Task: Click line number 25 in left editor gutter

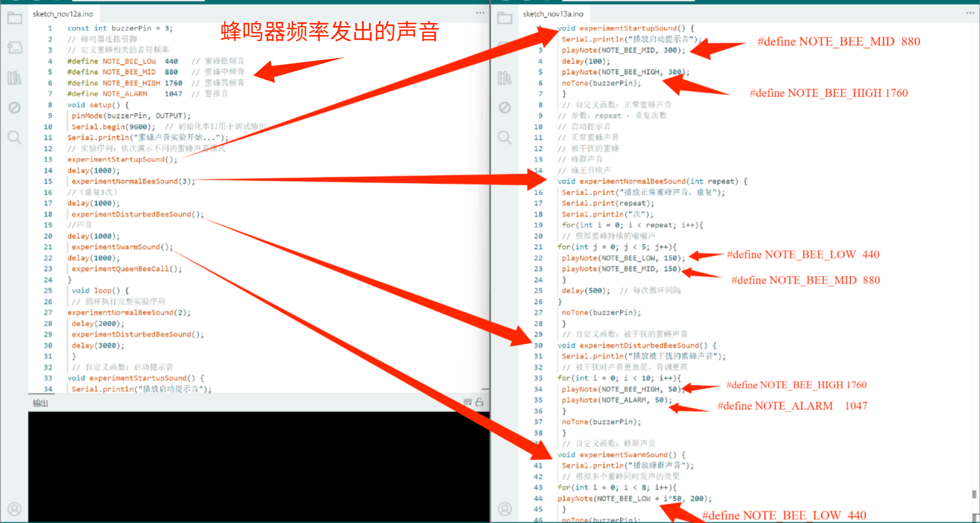Action: click(x=48, y=290)
